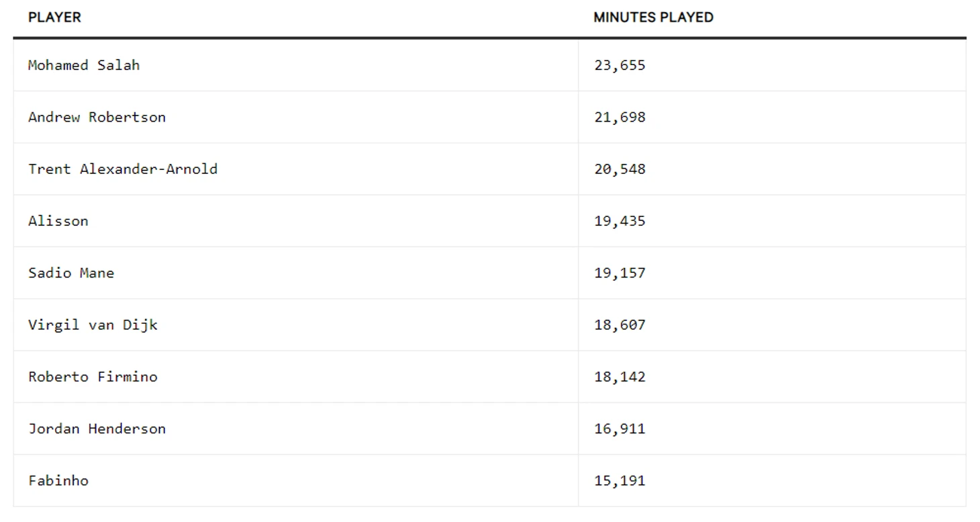980x522 pixels.
Task: Click the 18,142 minutes value
Action: [620, 377]
